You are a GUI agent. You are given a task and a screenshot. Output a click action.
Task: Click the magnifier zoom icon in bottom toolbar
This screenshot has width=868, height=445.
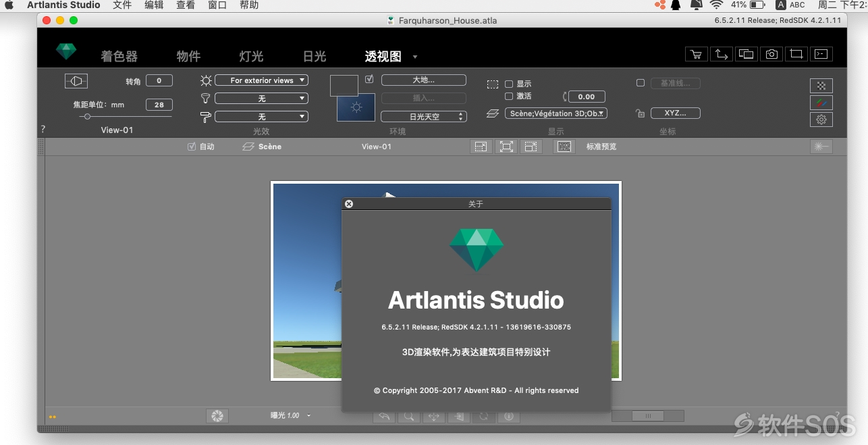click(409, 417)
